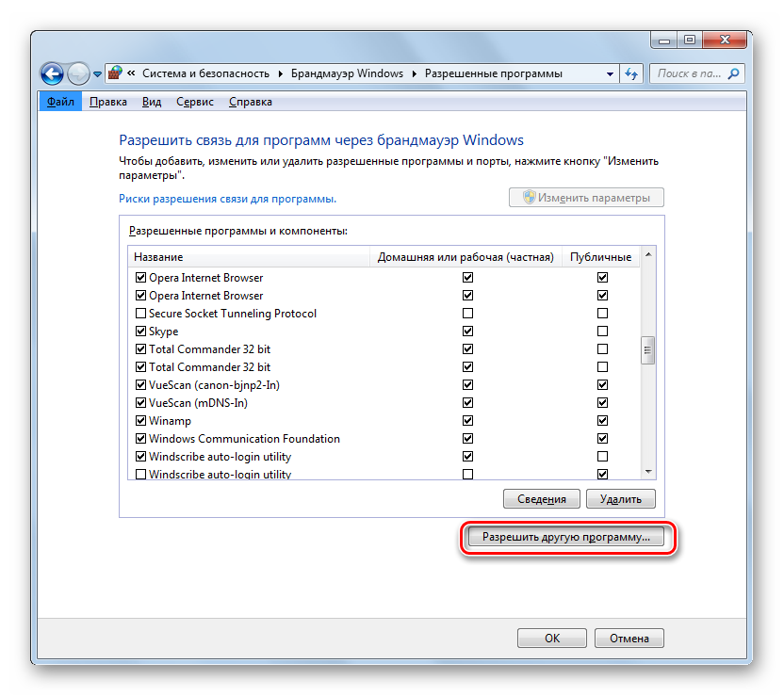Toggle private network checkbox for Windows Communication Foundation
The image size is (784, 696).
[467, 439]
